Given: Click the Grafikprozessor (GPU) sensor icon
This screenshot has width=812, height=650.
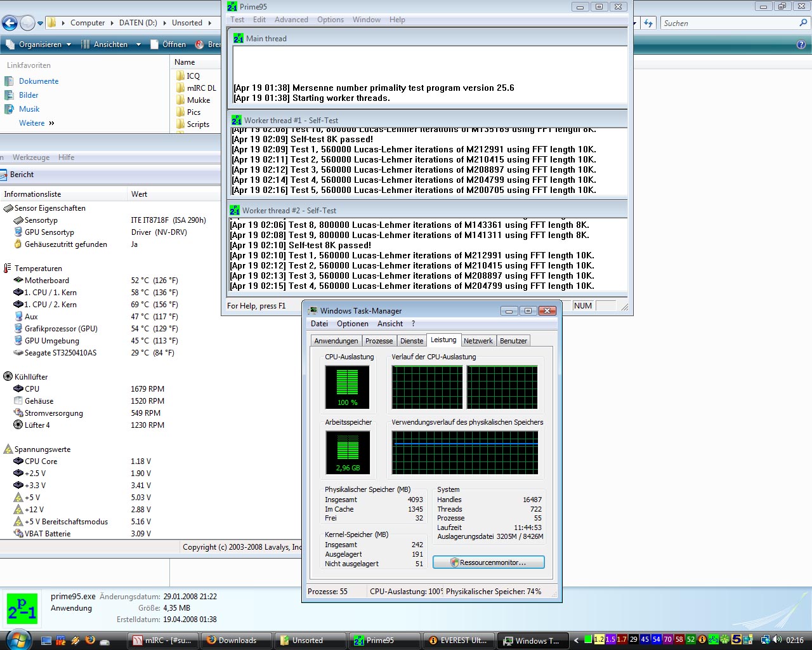Looking at the screenshot, I should point(18,328).
